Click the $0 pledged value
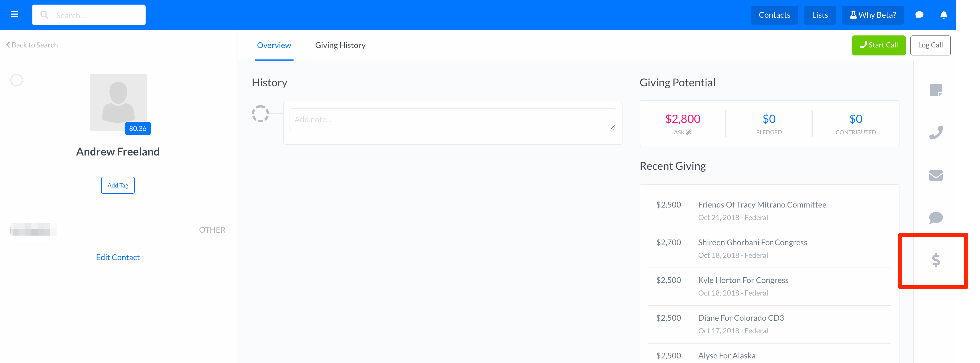980x363 pixels. (769, 119)
